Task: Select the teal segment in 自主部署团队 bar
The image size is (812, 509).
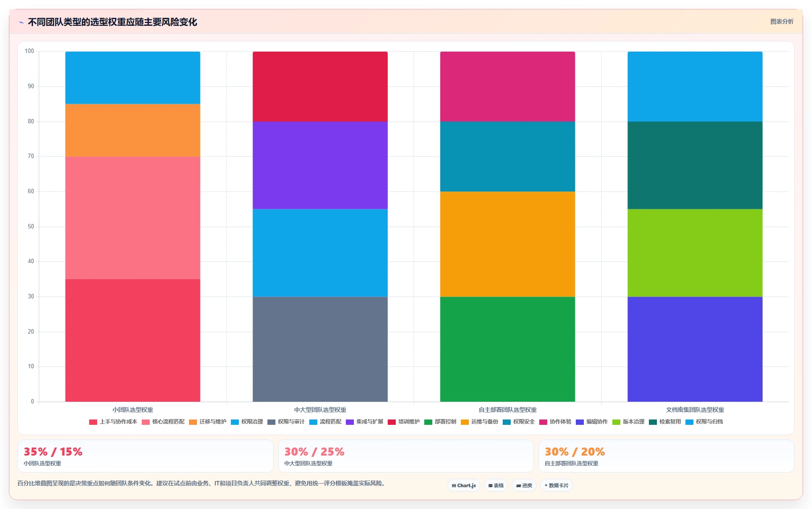Action: (x=508, y=157)
